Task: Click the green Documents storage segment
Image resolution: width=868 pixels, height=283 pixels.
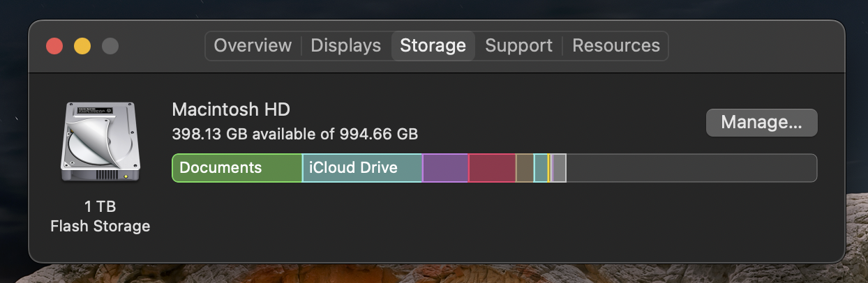Action: tap(237, 168)
